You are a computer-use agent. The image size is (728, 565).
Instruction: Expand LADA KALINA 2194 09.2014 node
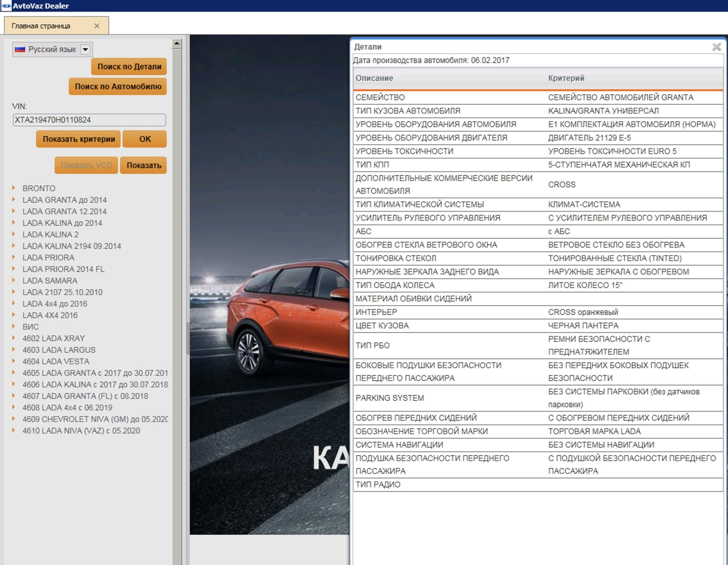pyautogui.click(x=14, y=246)
